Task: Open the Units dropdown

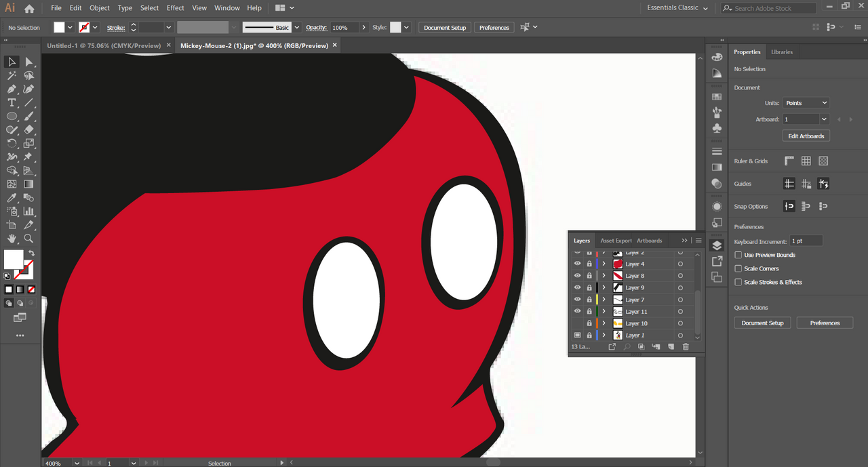Action: point(806,103)
